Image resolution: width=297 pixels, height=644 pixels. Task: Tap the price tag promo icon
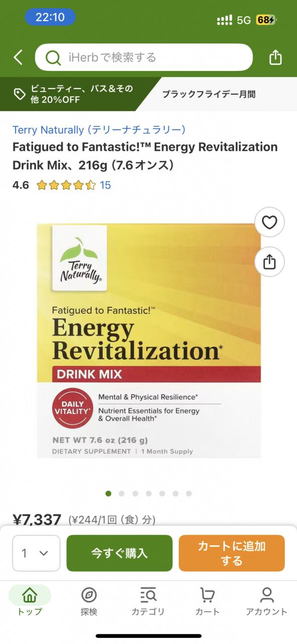click(20, 94)
